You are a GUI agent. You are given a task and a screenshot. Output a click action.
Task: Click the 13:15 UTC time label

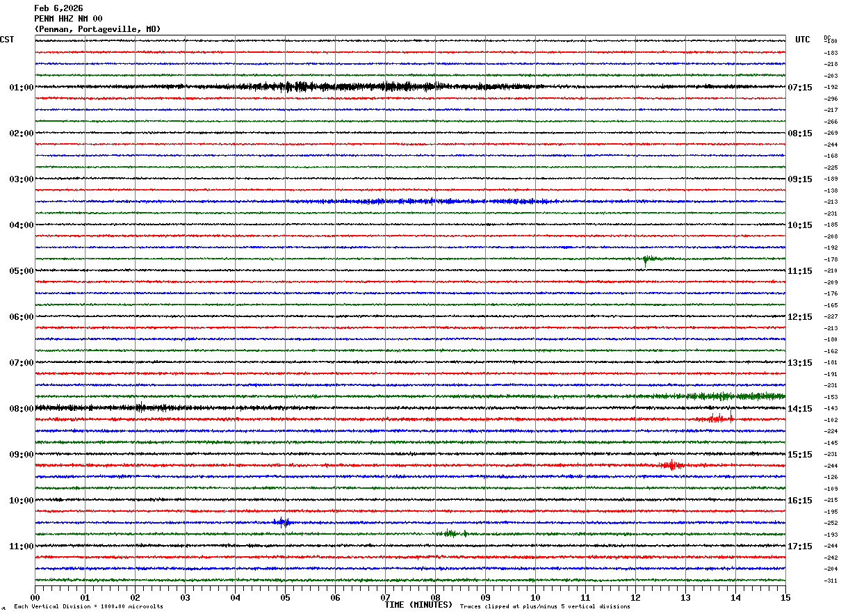tap(800, 363)
